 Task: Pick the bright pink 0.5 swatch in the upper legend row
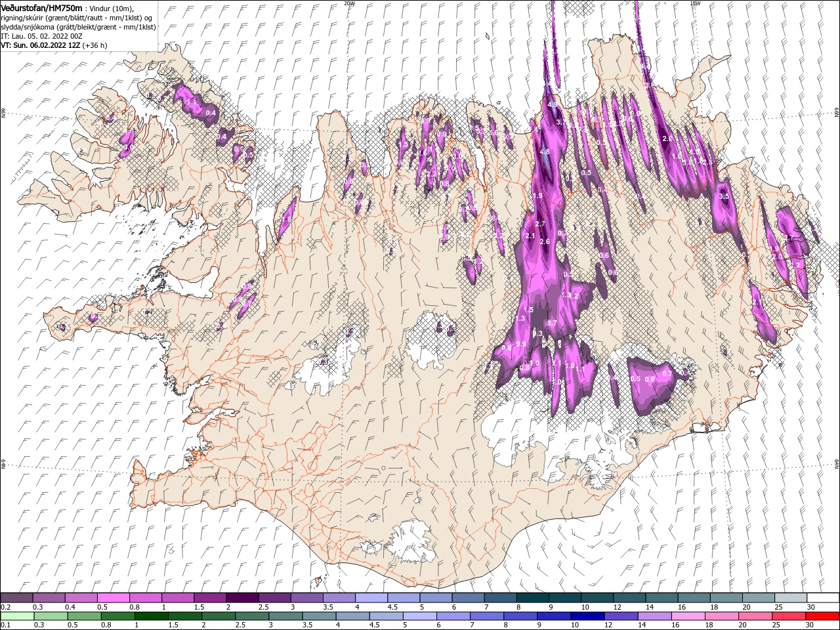113,598
